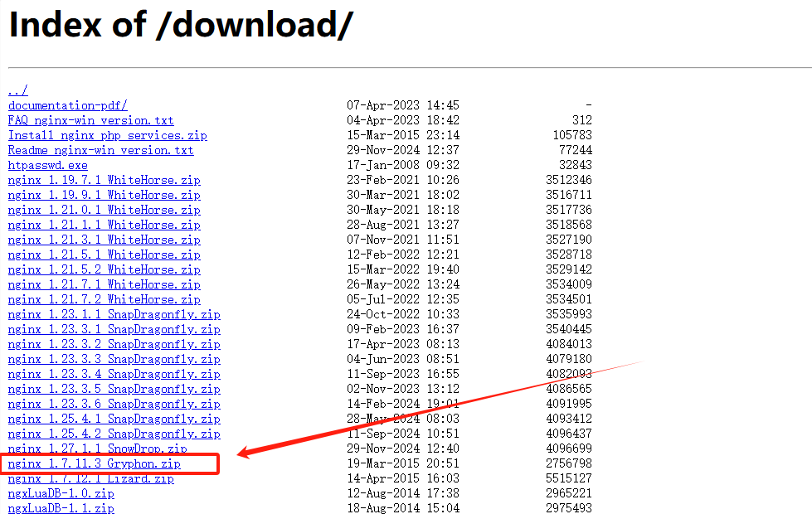Select the file size 105783

(x=572, y=136)
